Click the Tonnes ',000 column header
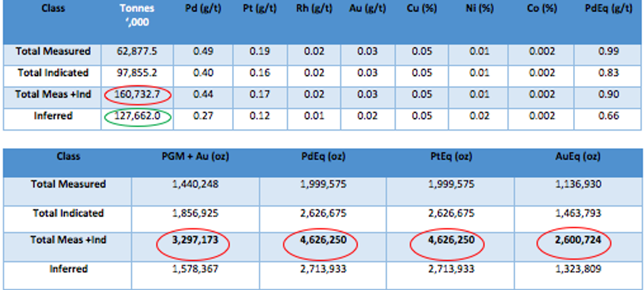The width and height of the screenshot is (644, 290). point(137,16)
